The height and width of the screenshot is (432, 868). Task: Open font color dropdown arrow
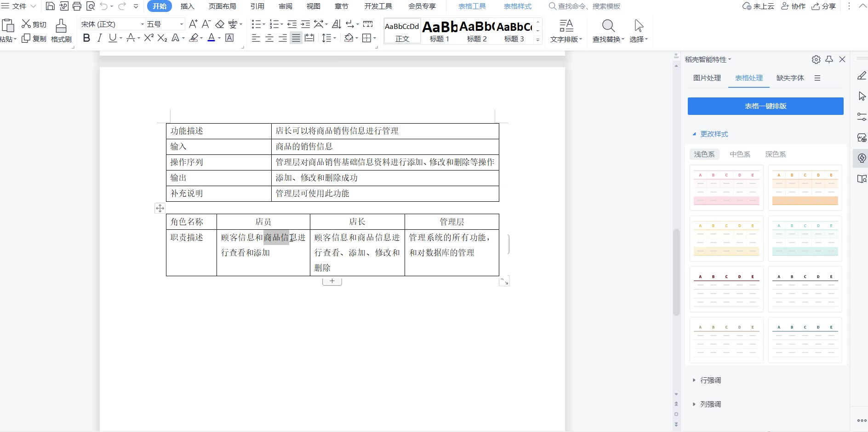[x=219, y=39]
